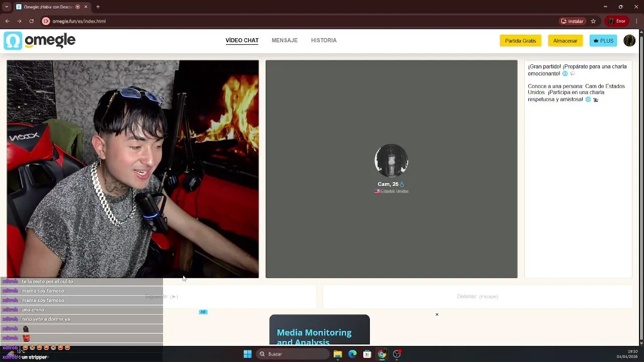Open the VIDEO CHAT tab
The height and width of the screenshot is (362, 644).
point(242,40)
